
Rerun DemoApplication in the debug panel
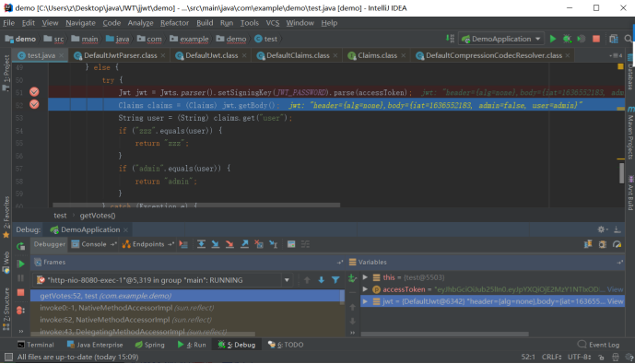coord(20,246)
